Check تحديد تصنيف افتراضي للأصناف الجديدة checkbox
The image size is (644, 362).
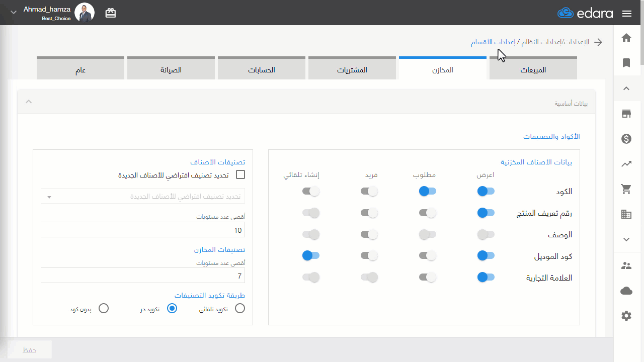point(240,175)
